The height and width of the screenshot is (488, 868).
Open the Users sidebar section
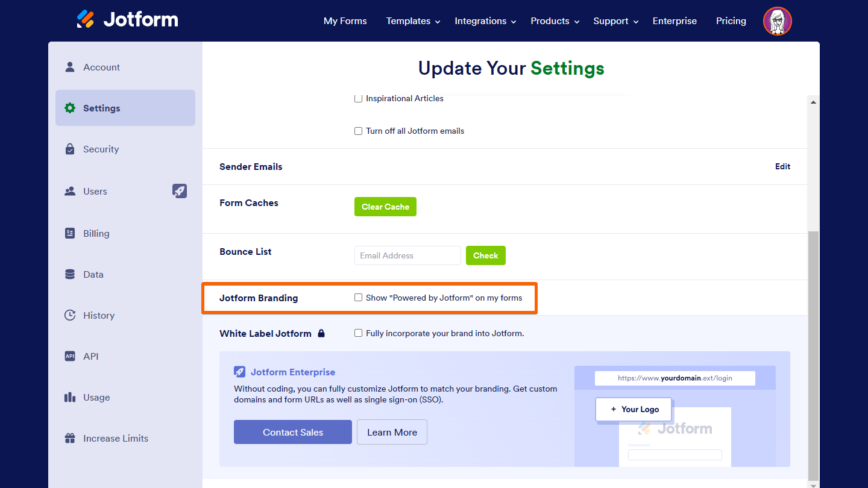click(125, 191)
